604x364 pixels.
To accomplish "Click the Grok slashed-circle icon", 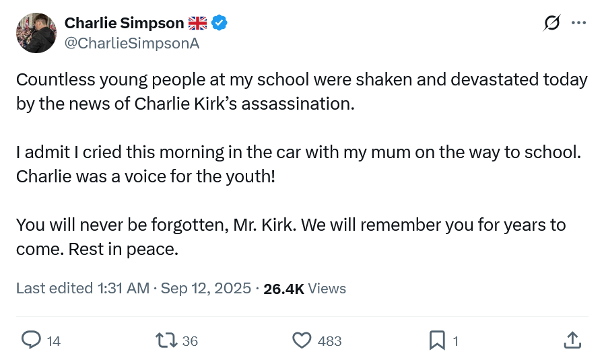I will coord(551,23).
